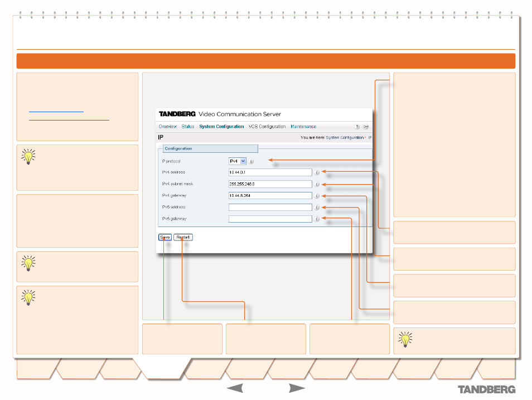Open the VCS Configuration menu
Viewport: 532px width, 400px height.
[x=267, y=127]
